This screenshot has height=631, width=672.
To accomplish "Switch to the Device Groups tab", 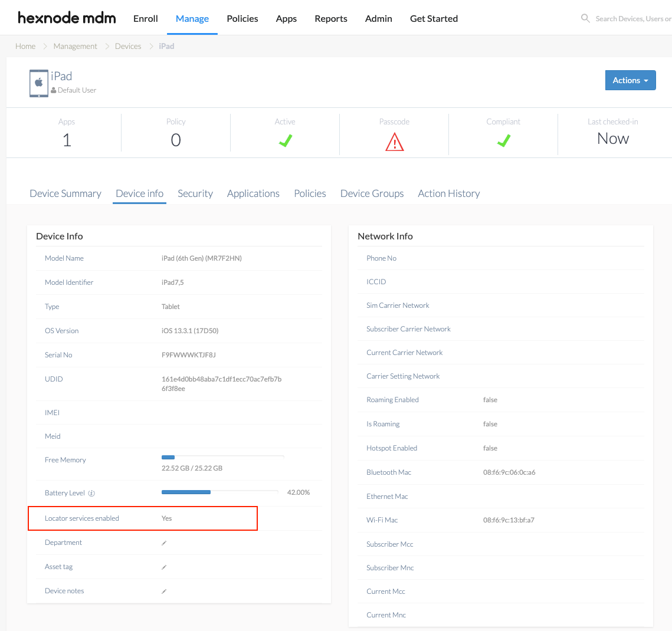I will point(372,193).
